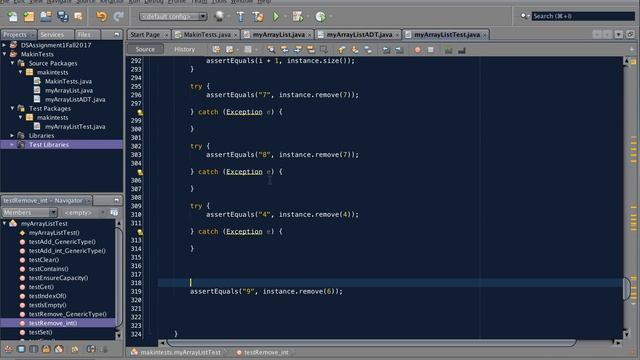This screenshot has width=640, height=360.
Task: Open the empty filter dropdown in Navigator
Action: [84, 213]
